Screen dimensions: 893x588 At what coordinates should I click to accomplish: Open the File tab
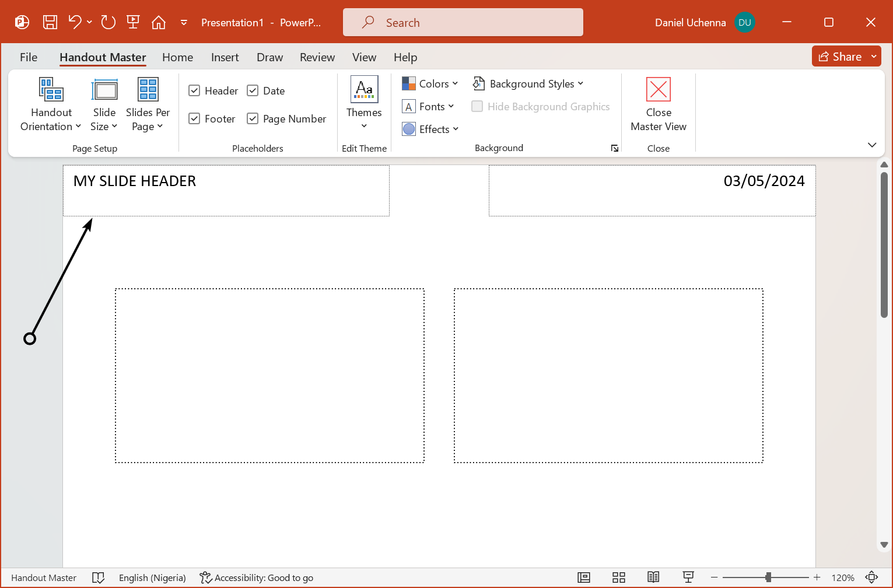[x=29, y=57]
